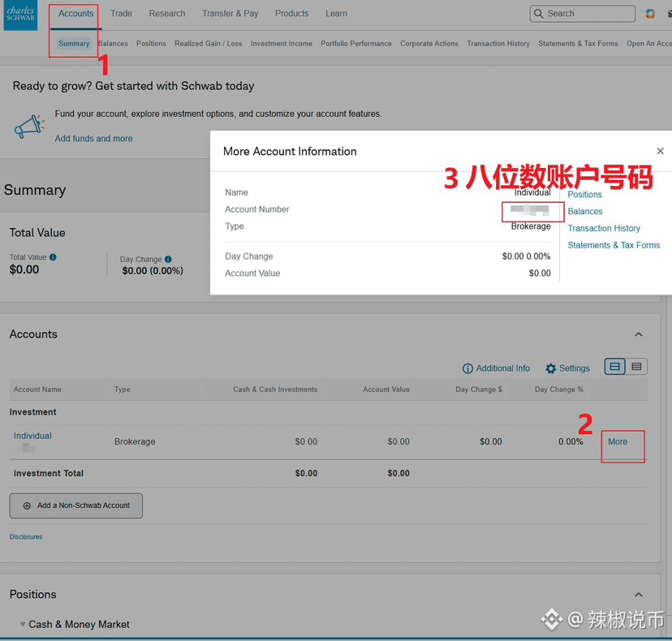Open Realized Gain / Loss tab

pos(209,44)
